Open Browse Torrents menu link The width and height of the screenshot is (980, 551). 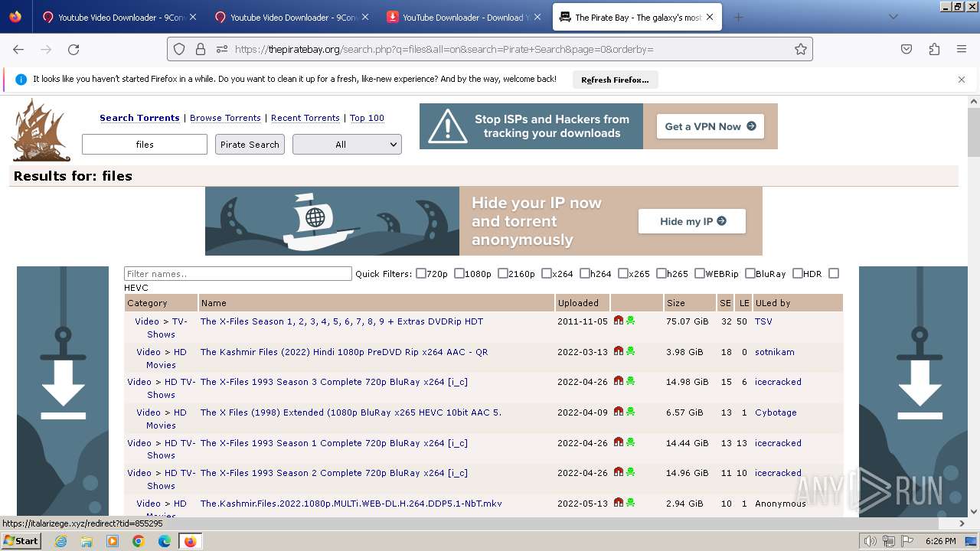click(225, 118)
